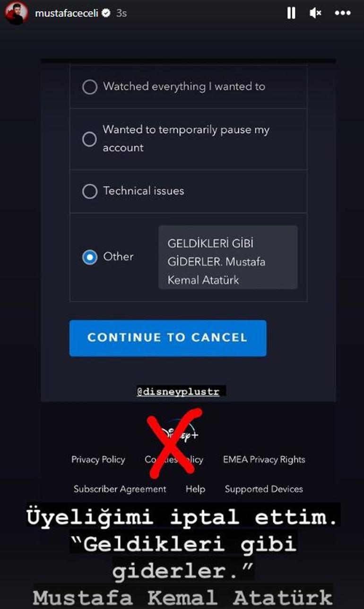
Task: Open the Cookies Policy link
Action: (x=174, y=460)
